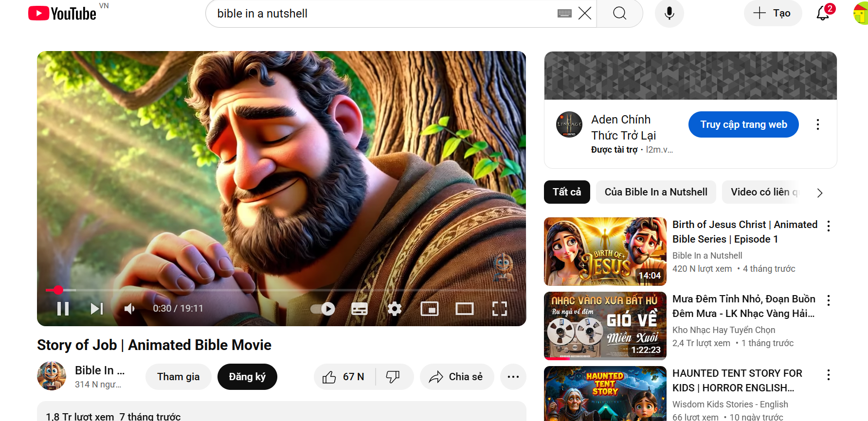Dislike the video

click(x=393, y=377)
